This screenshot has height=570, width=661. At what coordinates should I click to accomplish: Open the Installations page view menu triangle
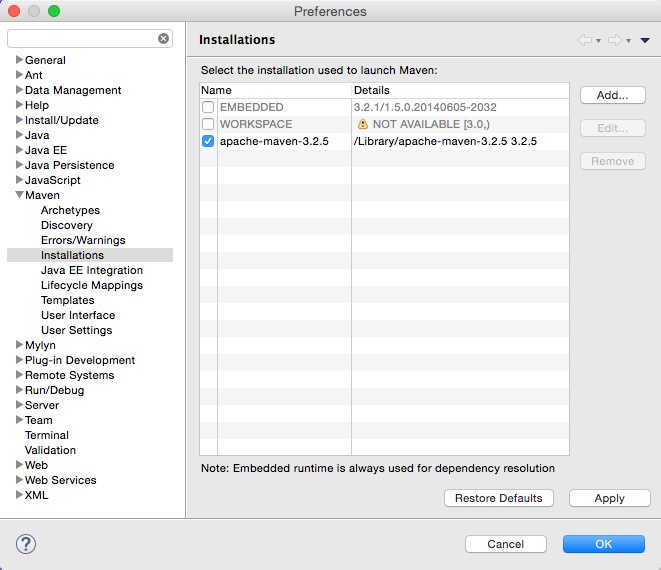point(645,40)
